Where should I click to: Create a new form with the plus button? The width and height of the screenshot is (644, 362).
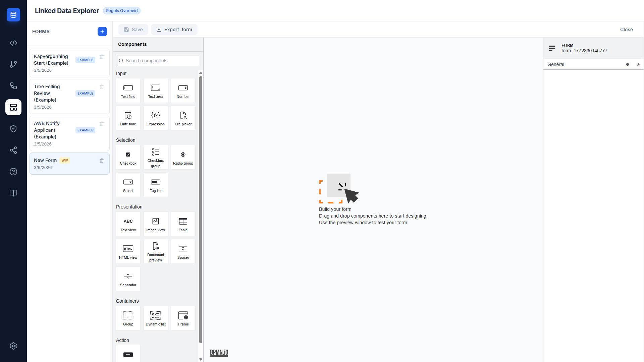[102, 32]
